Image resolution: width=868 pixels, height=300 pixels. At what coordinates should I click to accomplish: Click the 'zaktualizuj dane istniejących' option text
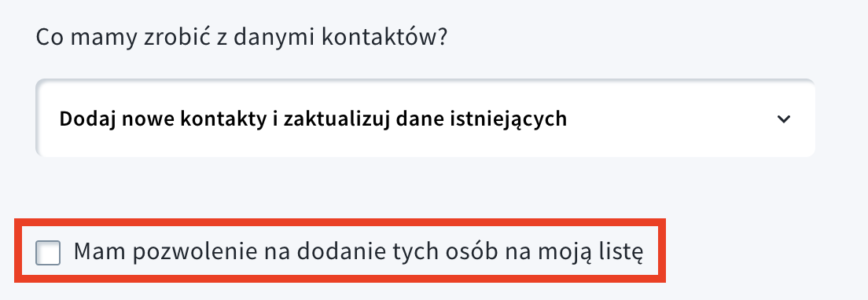(x=425, y=119)
